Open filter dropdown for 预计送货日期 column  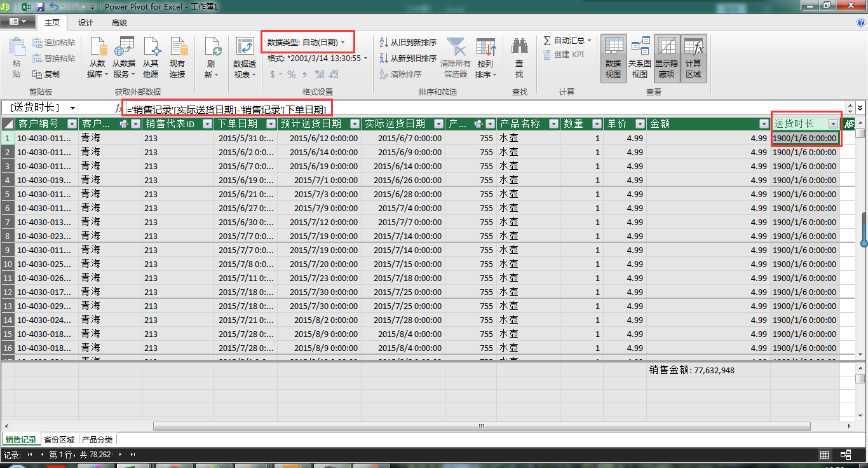point(355,124)
